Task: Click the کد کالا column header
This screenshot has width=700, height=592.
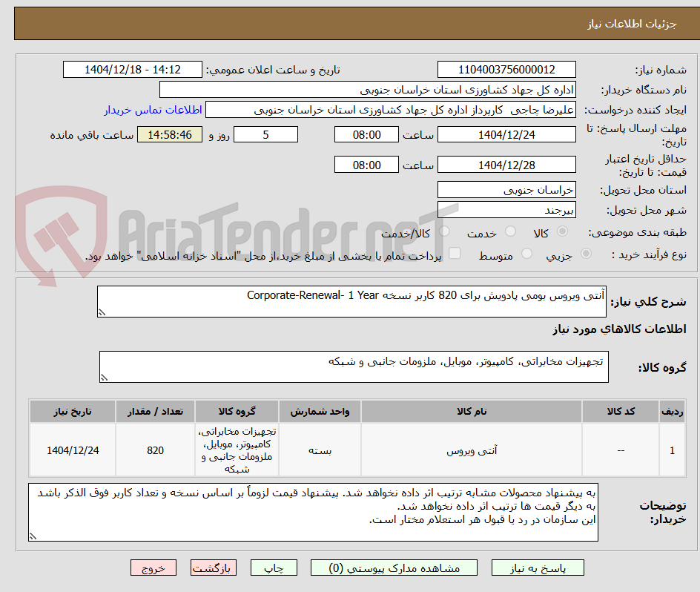Action: [621, 412]
